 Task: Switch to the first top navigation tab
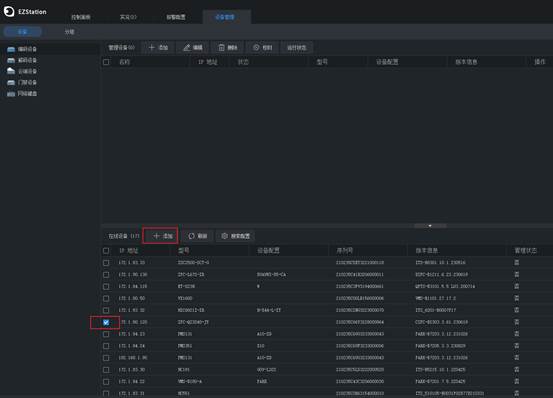(x=81, y=17)
